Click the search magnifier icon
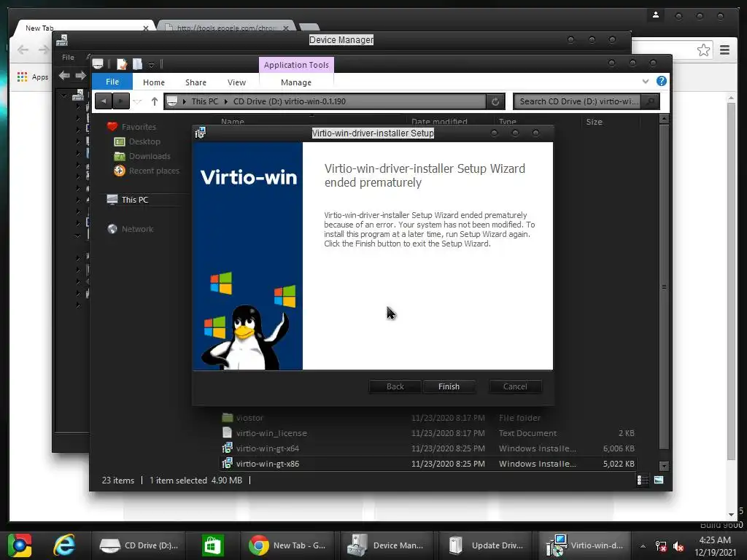The image size is (747, 560). pos(650,101)
